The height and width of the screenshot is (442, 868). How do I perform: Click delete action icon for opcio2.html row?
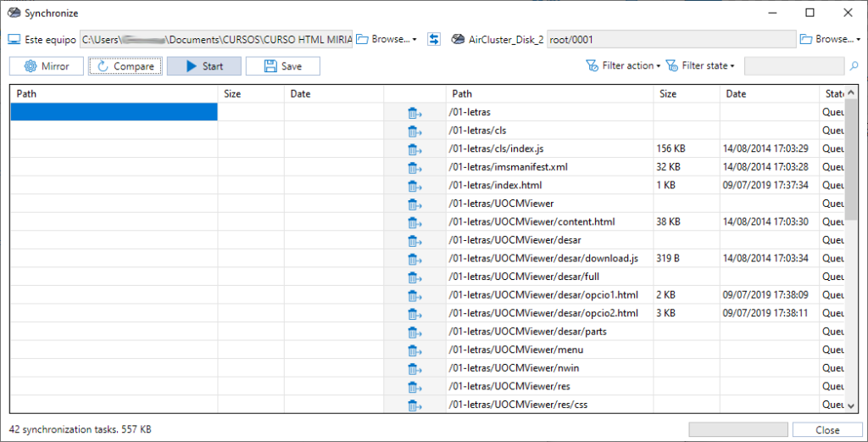(x=415, y=314)
